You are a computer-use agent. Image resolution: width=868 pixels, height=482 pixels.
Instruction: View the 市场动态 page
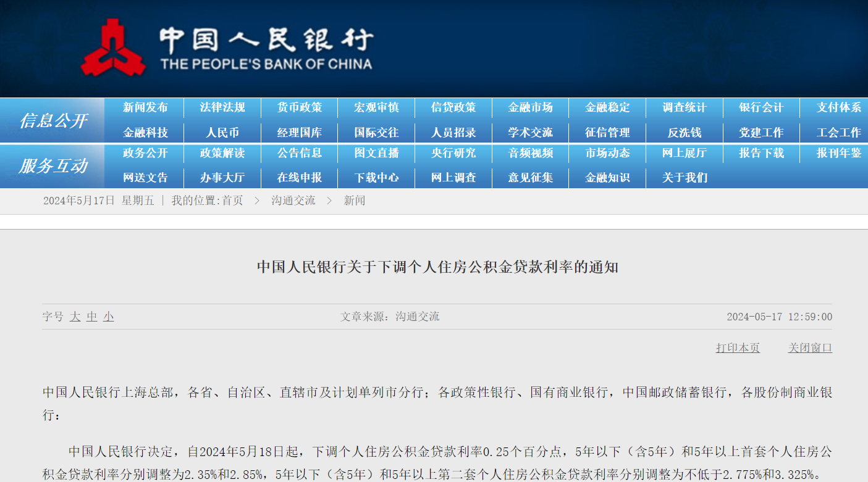click(x=607, y=153)
